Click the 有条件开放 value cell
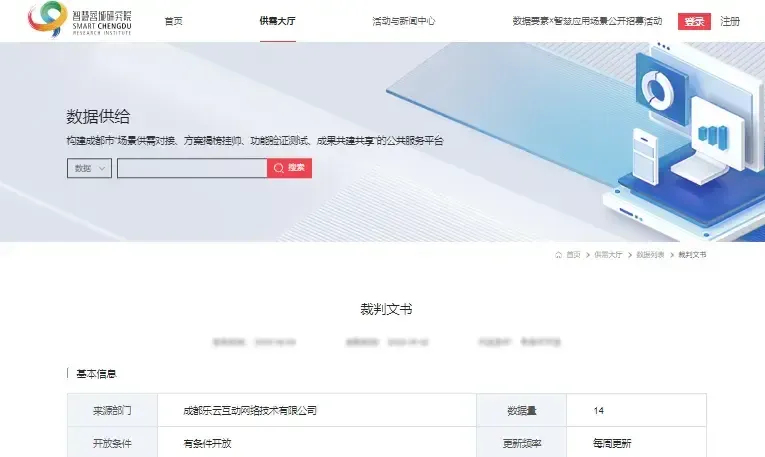Viewport: 765px width, 457px height. [x=317, y=443]
